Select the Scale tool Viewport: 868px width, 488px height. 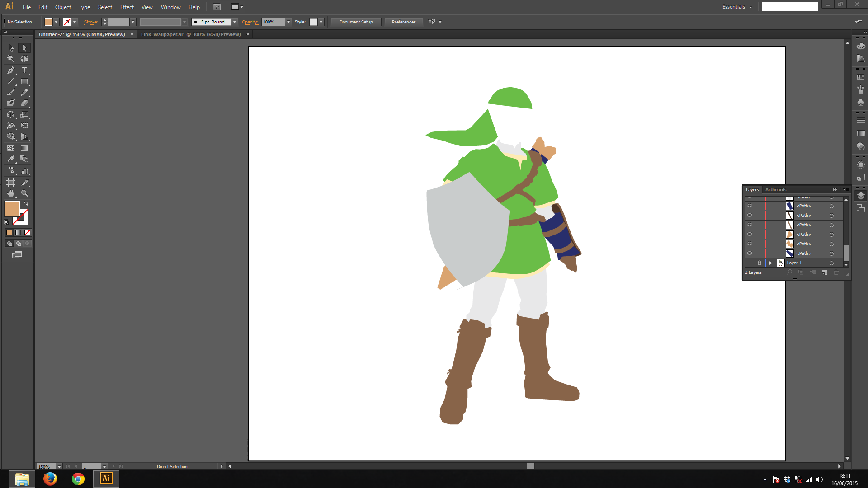click(x=24, y=115)
